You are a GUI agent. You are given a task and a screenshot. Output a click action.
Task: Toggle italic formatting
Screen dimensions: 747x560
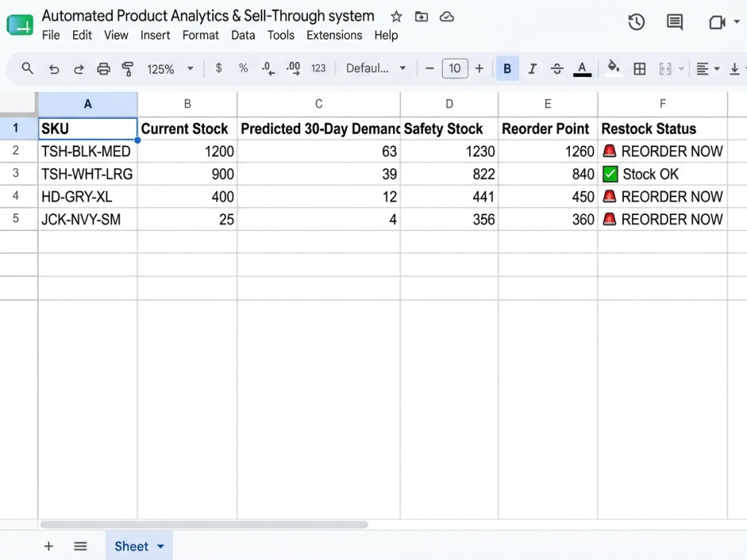pos(532,69)
